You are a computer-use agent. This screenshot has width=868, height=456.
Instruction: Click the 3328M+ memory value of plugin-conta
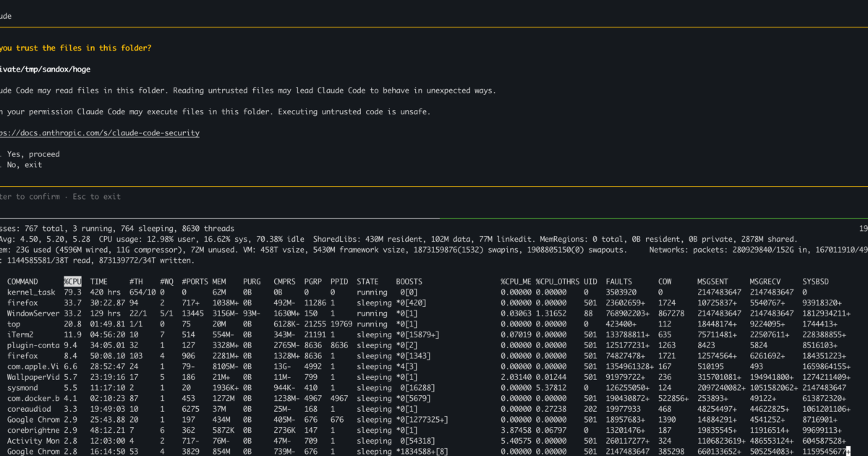pyautogui.click(x=226, y=345)
